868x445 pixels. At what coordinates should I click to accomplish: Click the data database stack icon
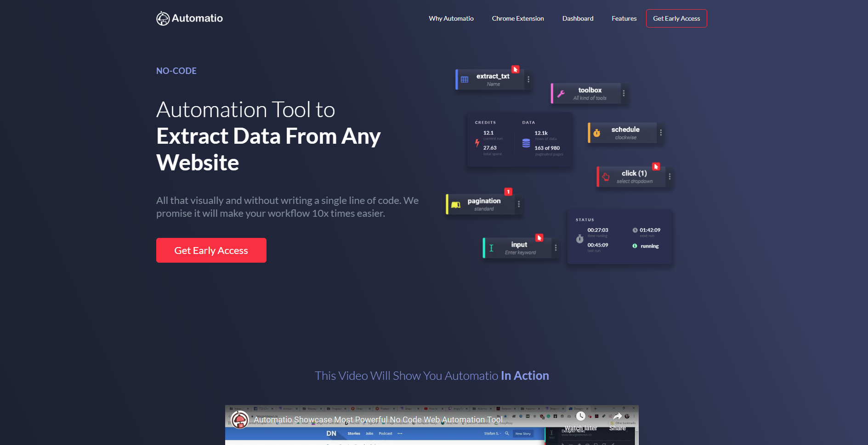pyautogui.click(x=526, y=143)
